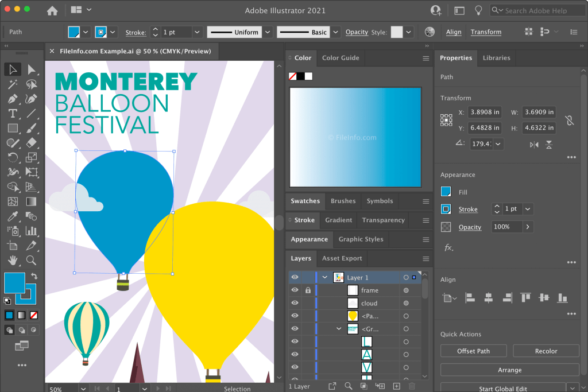Select the Direct Selection tool

click(x=32, y=69)
